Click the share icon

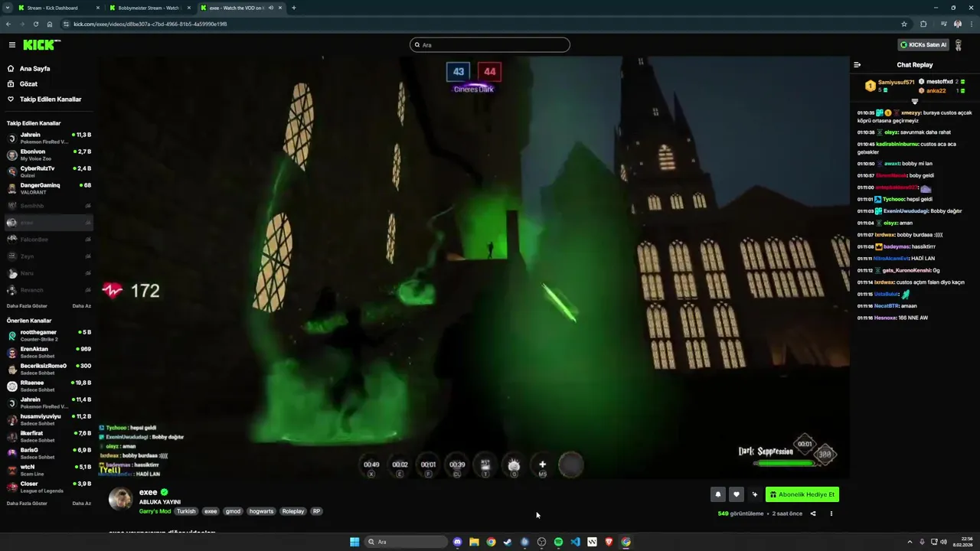point(813,514)
